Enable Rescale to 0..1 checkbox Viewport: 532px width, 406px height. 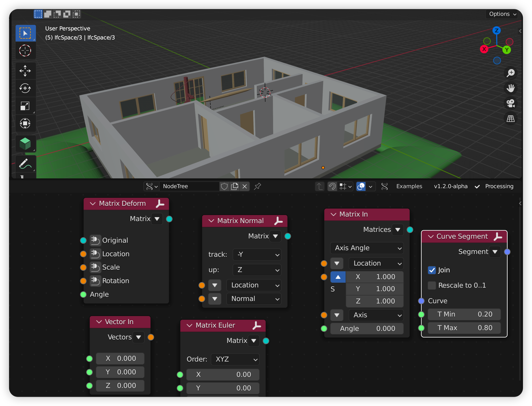coord(432,285)
